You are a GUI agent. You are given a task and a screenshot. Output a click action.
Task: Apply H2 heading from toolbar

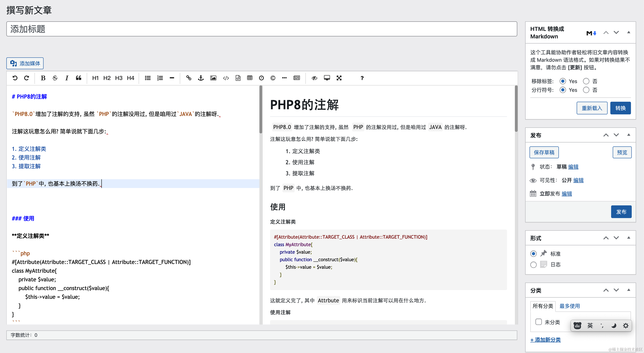click(107, 78)
